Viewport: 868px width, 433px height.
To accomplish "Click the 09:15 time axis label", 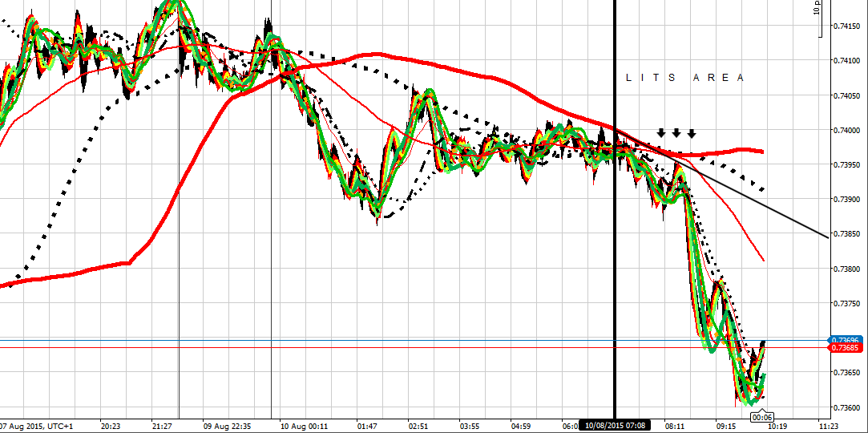I will (x=725, y=427).
